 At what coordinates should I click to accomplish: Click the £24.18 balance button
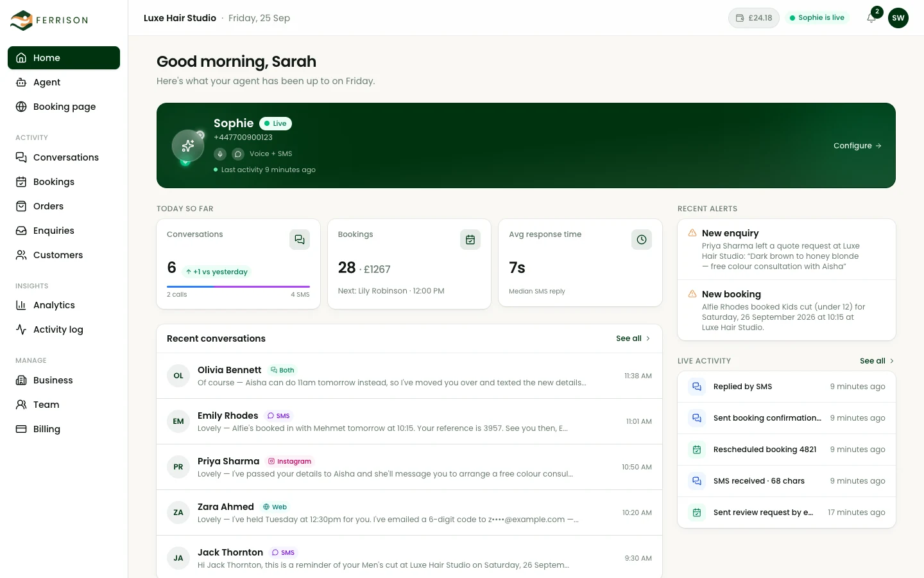(x=754, y=18)
